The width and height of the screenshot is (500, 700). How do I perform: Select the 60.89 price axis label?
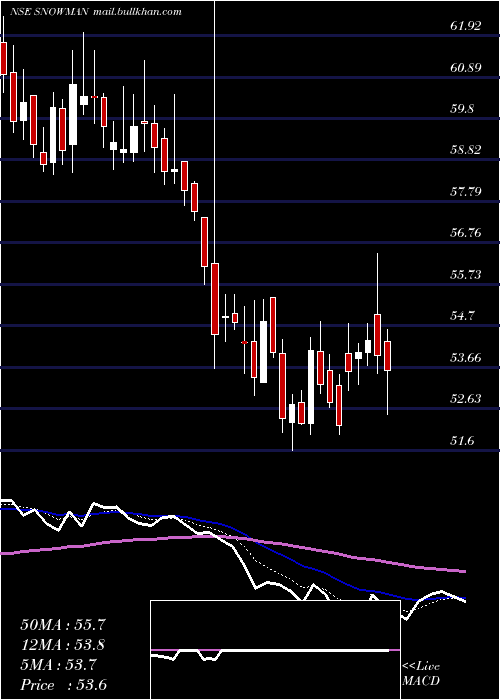click(x=466, y=68)
